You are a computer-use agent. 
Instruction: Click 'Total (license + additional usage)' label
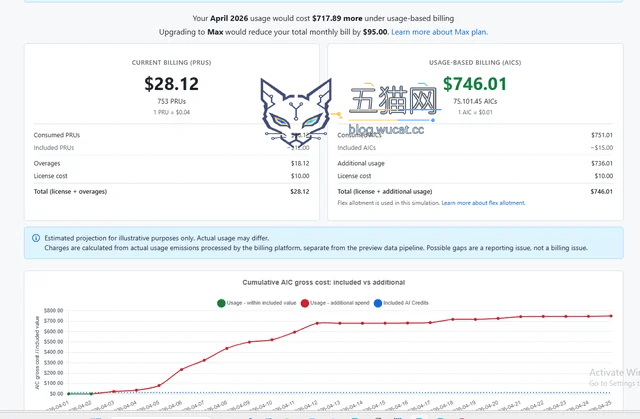384,191
